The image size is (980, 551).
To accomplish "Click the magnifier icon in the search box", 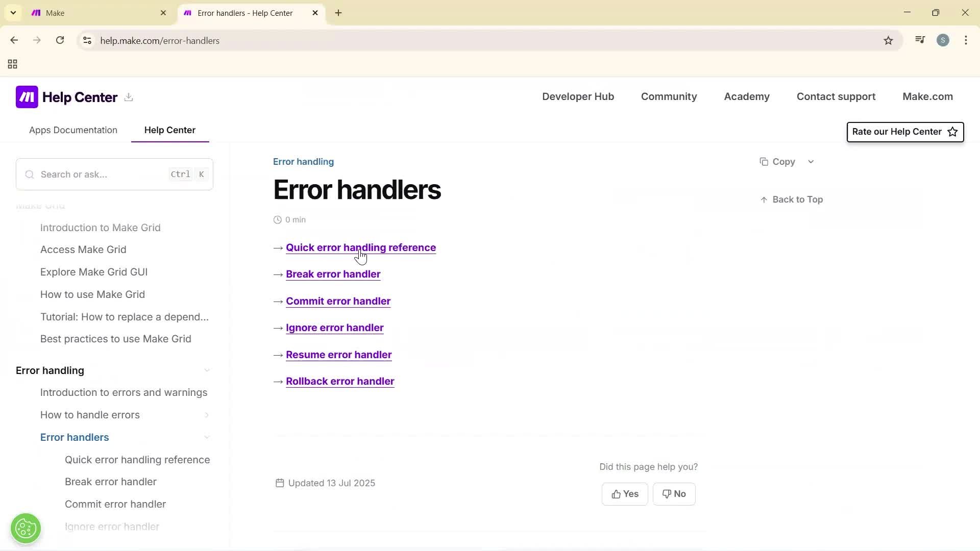I will pos(29,174).
